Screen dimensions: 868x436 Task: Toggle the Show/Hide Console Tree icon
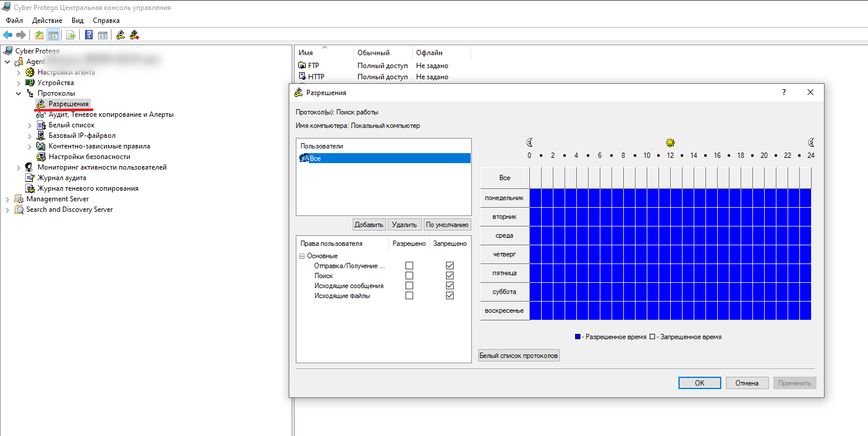point(53,35)
